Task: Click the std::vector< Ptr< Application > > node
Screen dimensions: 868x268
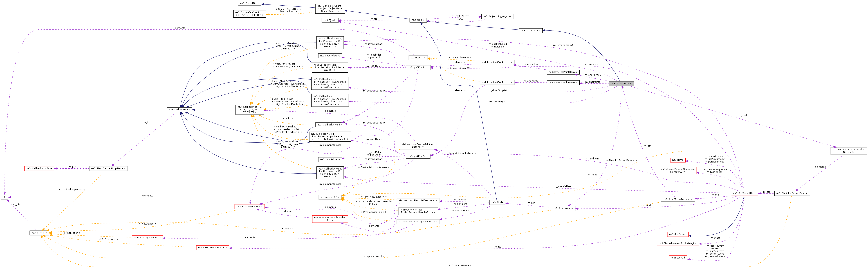Action: click(x=418, y=222)
